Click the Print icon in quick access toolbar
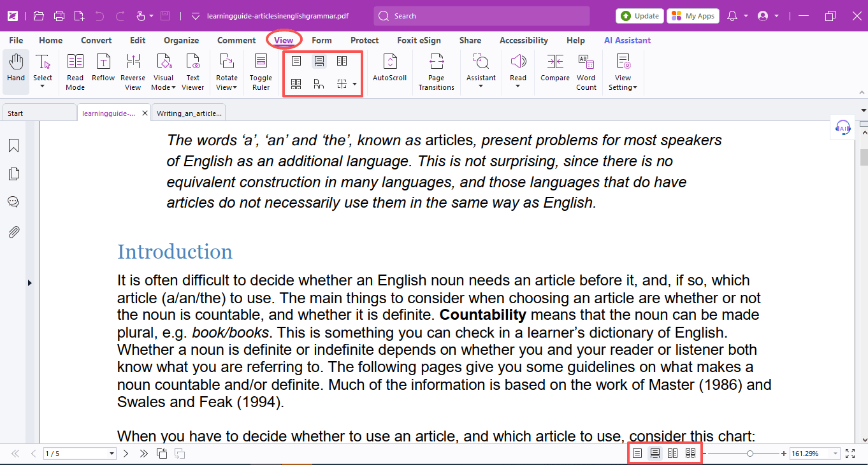This screenshot has width=868, height=465. point(59,16)
